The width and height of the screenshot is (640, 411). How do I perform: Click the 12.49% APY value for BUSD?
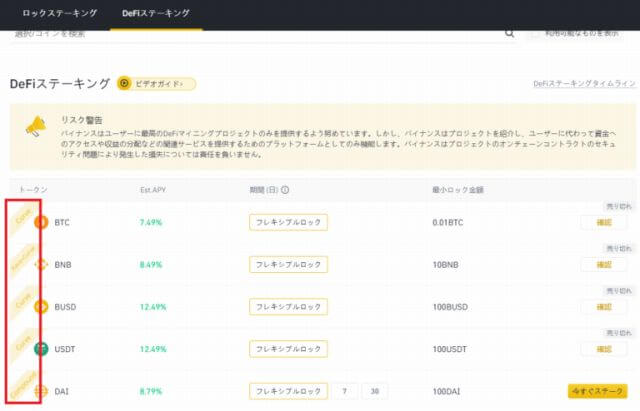(153, 307)
